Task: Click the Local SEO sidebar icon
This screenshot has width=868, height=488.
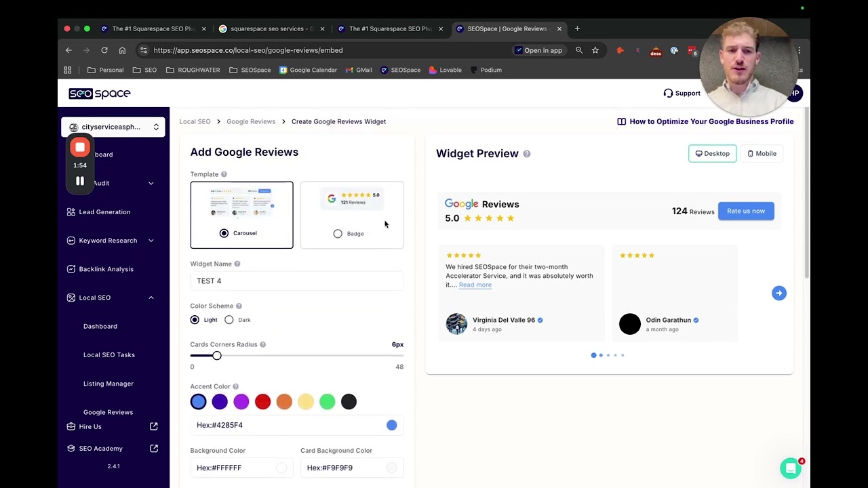Action: click(x=71, y=298)
